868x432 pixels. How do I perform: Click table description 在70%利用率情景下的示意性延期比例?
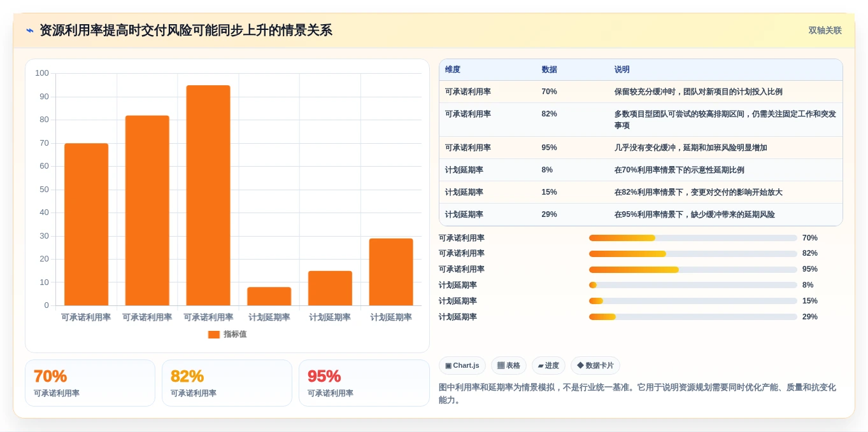(x=679, y=170)
